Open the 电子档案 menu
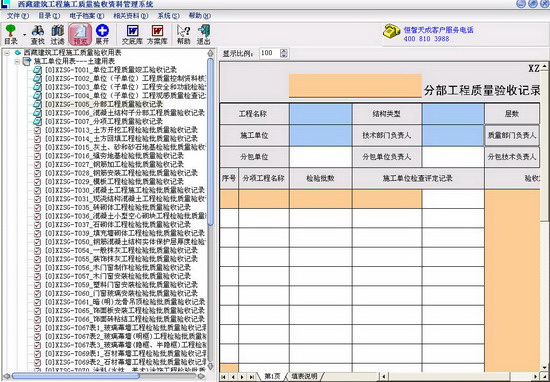This screenshot has width=550, height=382. tap(87, 16)
